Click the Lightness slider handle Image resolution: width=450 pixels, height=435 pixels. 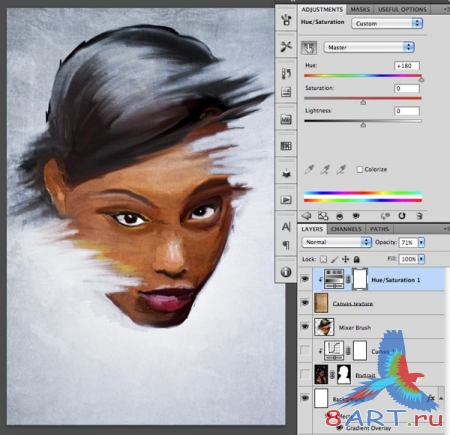(363, 125)
